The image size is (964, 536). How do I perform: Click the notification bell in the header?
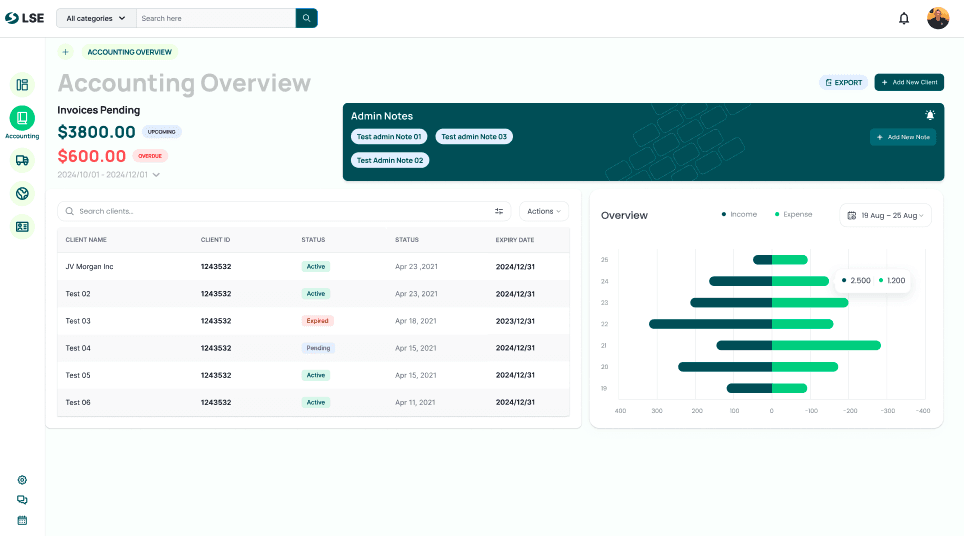(904, 18)
